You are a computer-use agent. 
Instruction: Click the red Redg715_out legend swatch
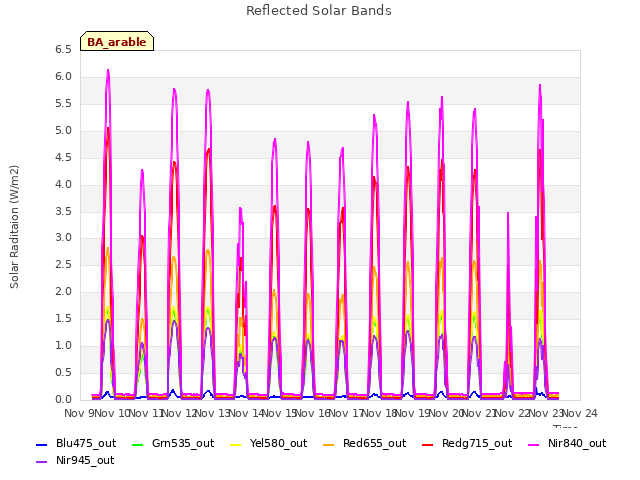pyautogui.click(x=428, y=444)
